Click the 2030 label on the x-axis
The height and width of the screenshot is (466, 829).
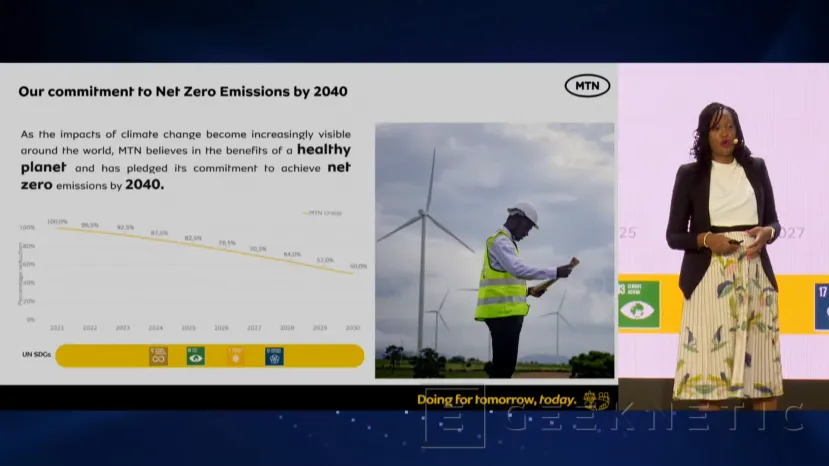[353, 328]
